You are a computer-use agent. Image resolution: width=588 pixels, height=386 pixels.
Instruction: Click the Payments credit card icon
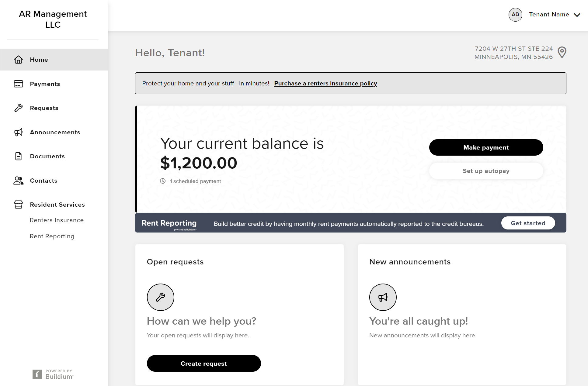click(x=19, y=84)
